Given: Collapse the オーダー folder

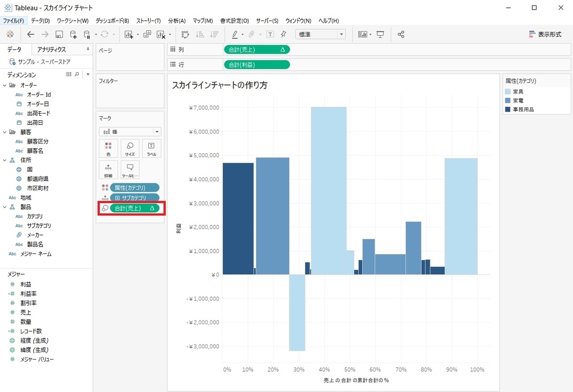Looking at the screenshot, I should pyautogui.click(x=4, y=85).
